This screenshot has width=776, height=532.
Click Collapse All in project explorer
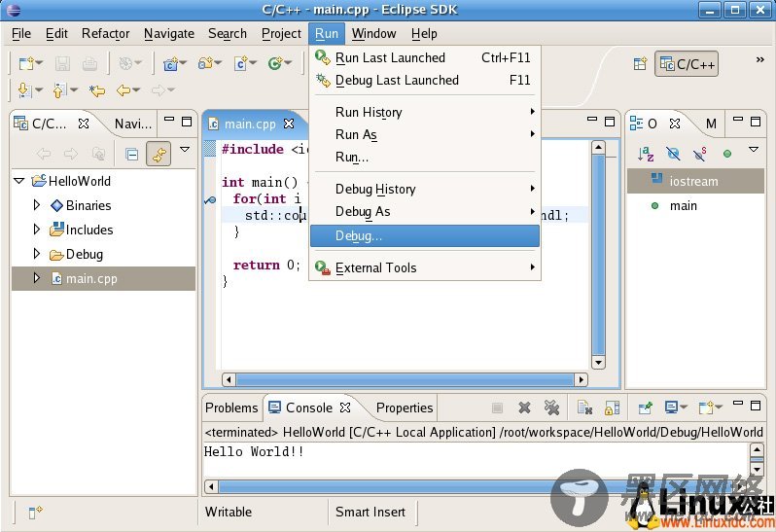pos(131,154)
